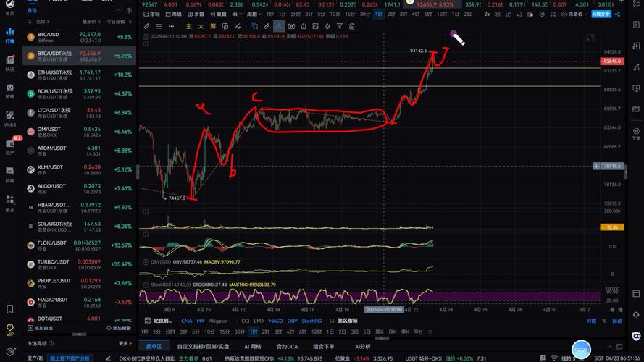
Task: Toggle the StochRSI indicator
Action: (312, 321)
